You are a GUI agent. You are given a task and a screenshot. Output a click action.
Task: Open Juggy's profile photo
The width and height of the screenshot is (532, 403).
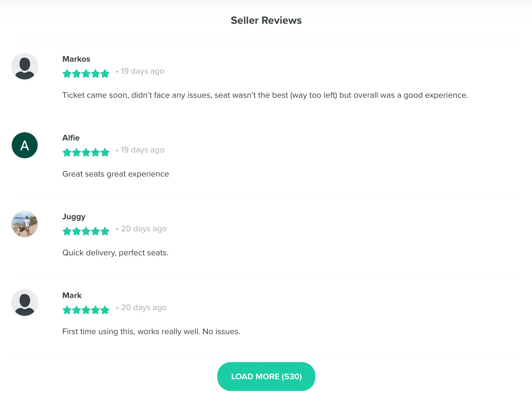click(25, 224)
